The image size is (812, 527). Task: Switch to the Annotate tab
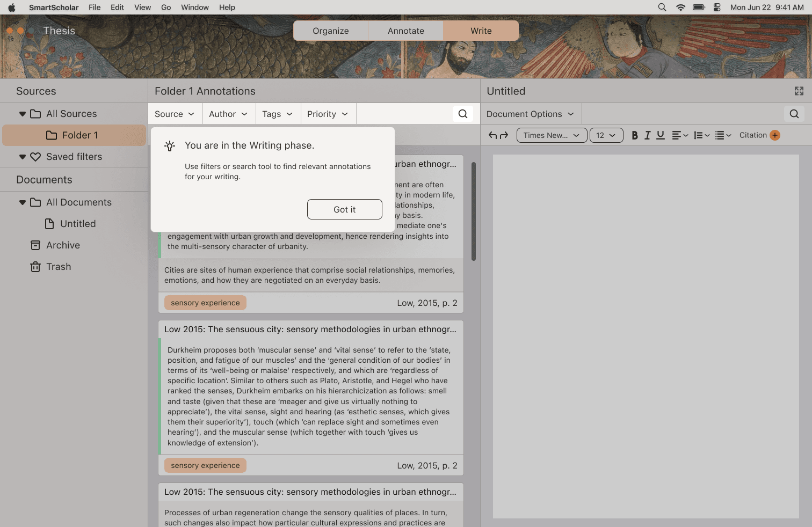(406, 31)
